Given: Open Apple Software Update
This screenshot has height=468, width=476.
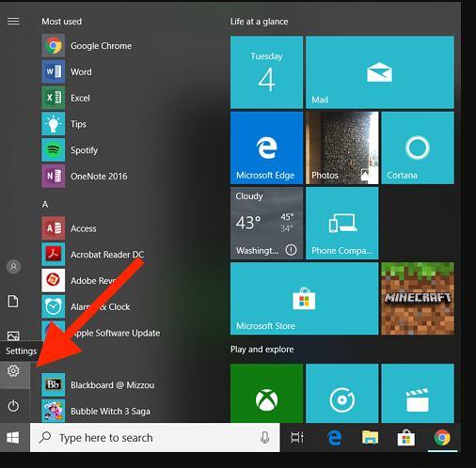Looking at the screenshot, I should [101, 333].
